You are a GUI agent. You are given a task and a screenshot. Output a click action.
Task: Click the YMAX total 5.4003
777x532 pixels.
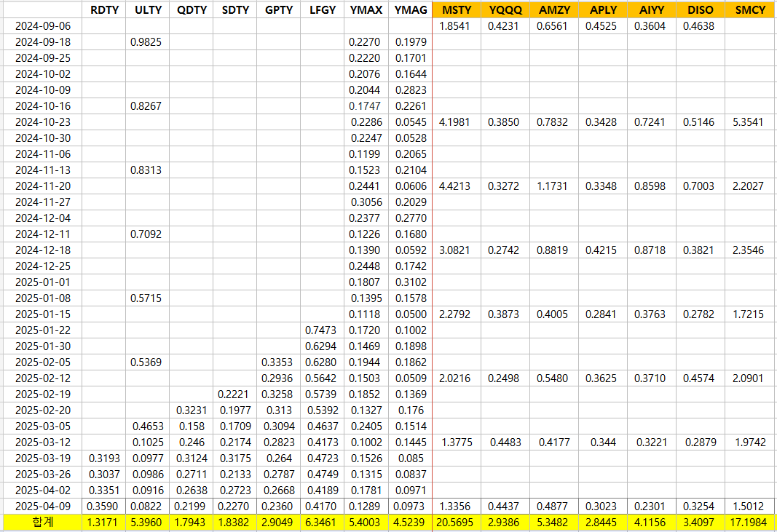coord(366,522)
